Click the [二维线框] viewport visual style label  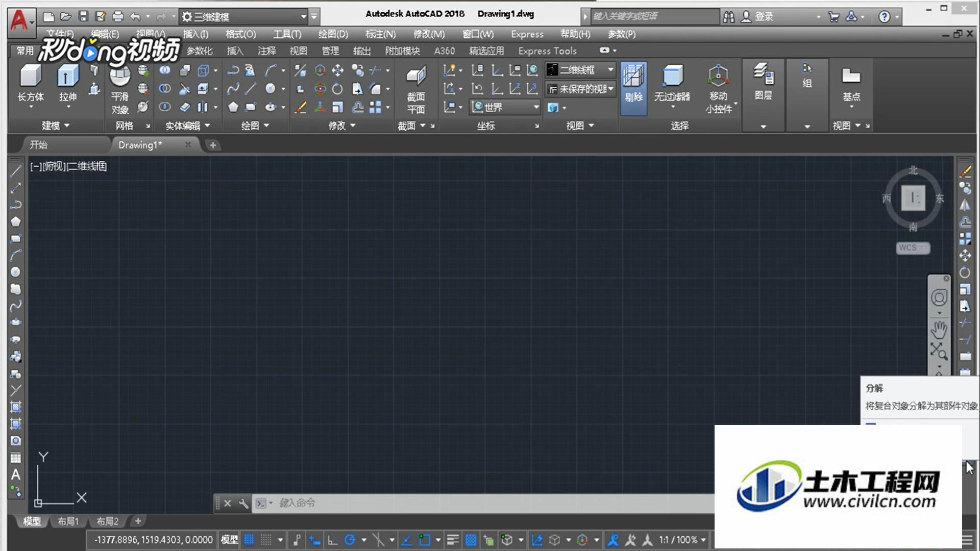tap(87, 166)
